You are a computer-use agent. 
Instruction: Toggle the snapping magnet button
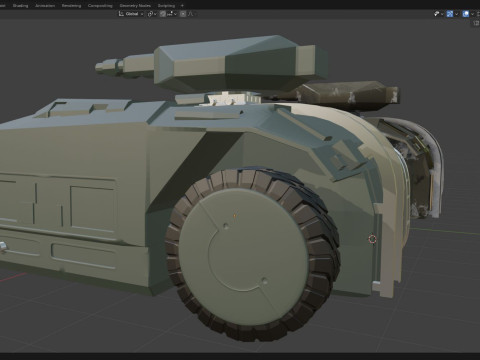(163, 14)
